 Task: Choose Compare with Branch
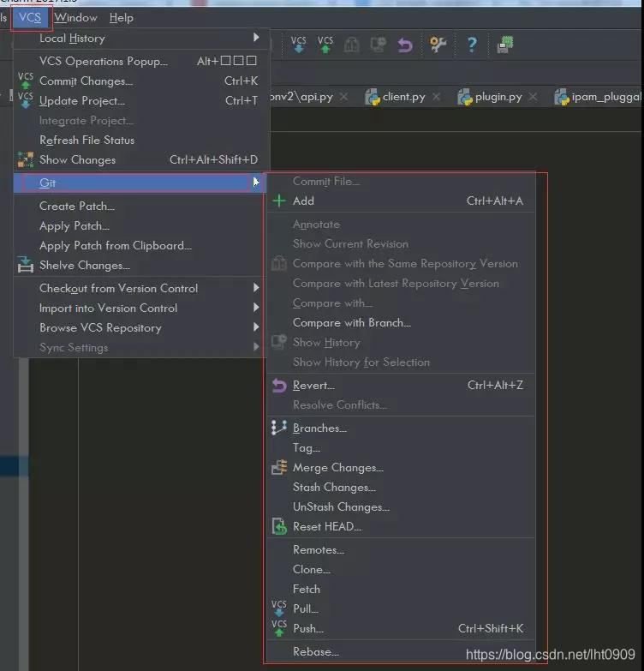pos(401,323)
